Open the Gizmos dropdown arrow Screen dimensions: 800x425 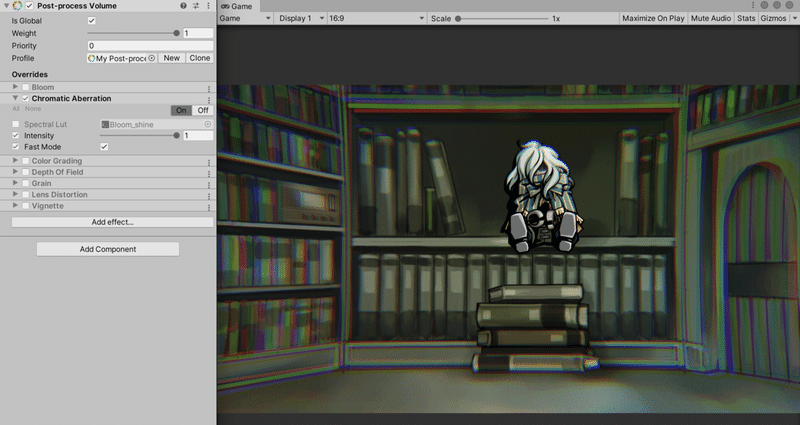point(794,18)
